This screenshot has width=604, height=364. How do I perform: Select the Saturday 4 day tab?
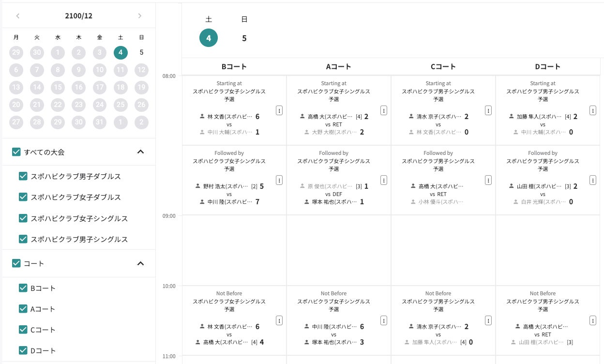[209, 38]
